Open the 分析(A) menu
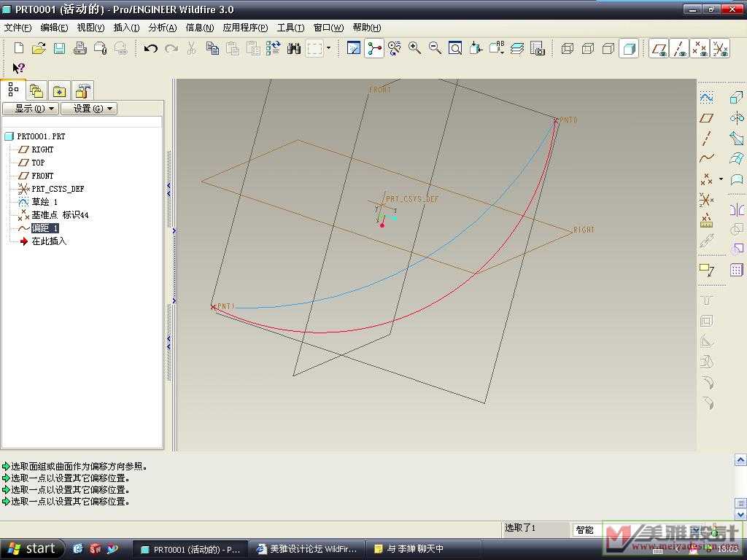747x560 pixels. click(x=163, y=28)
